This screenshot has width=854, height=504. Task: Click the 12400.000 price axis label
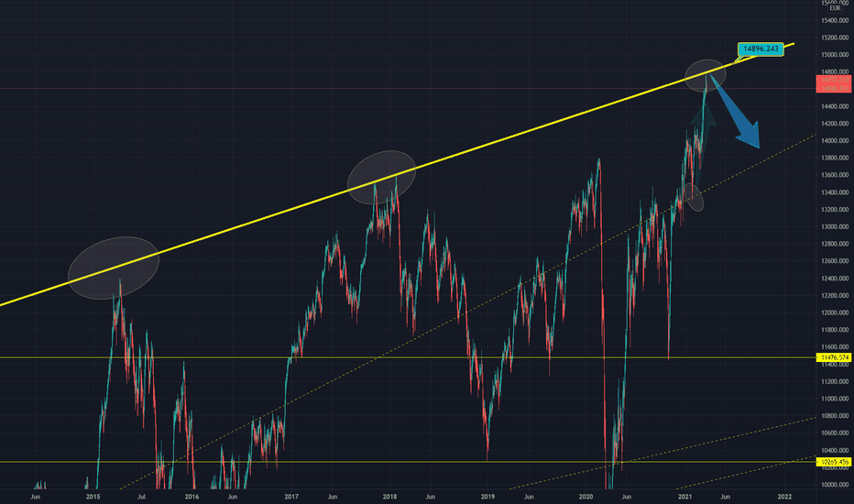pyautogui.click(x=835, y=279)
